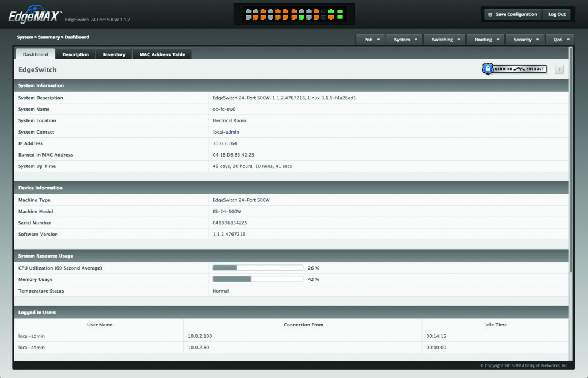588x378 pixels.
Task: Click the 42 % memory value
Action: 313,279
